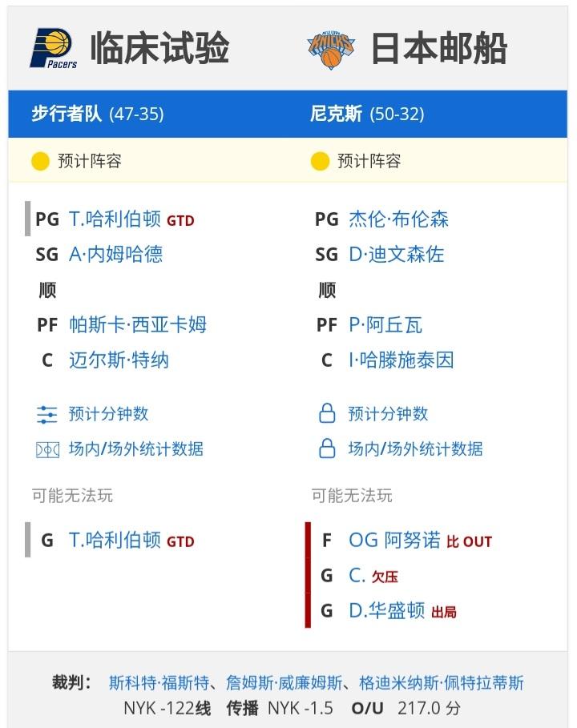Image resolution: width=577 pixels, height=728 pixels.
Task: Click the lock icon next to Knicks 预计分钟数
Action: coord(327,412)
